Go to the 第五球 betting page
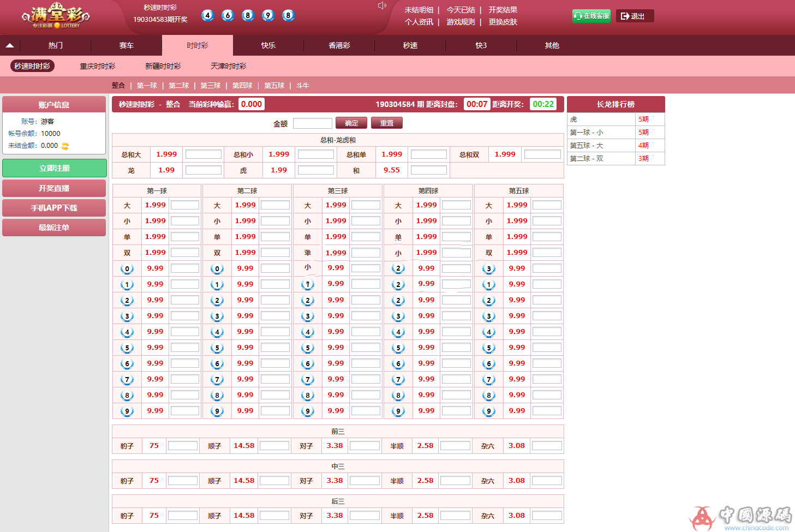 (x=274, y=86)
